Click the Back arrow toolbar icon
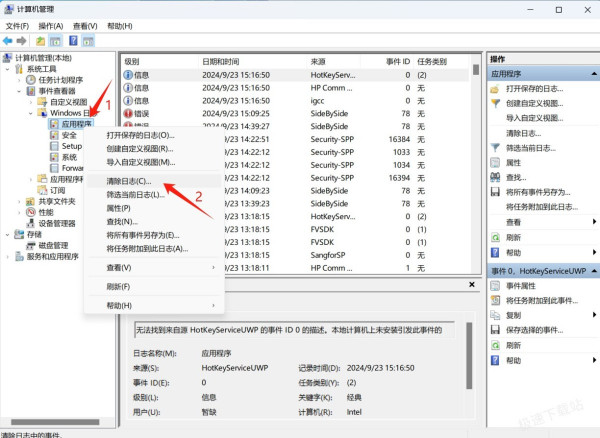The image size is (600, 438). pos(8,41)
